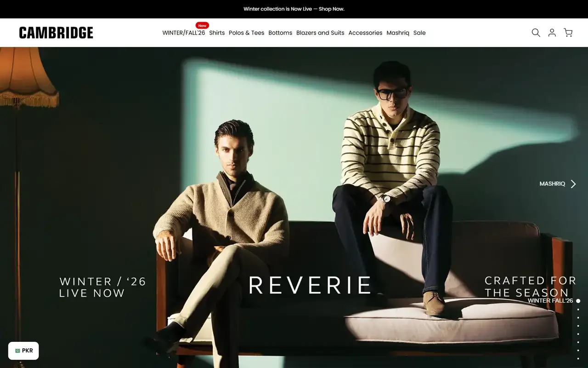Screen dimensions: 588x368
Task: Select the sixth slide indicator dot
Action: pos(578,342)
